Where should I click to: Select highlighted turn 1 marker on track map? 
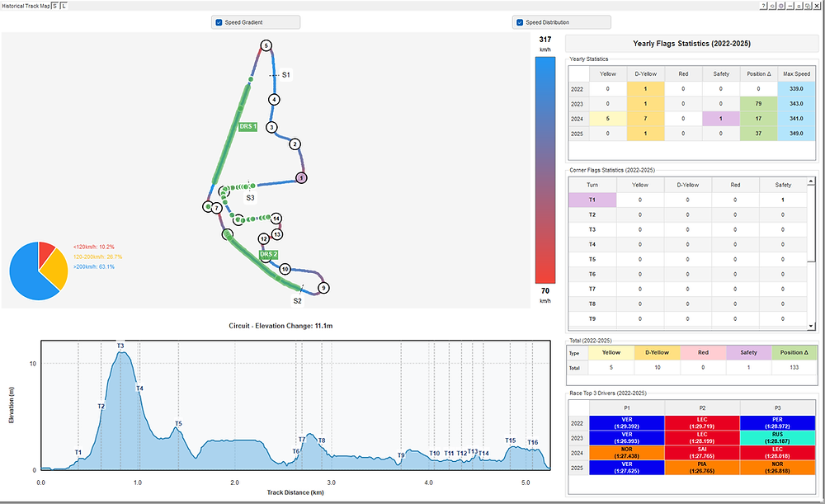pyautogui.click(x=301, y=178)
